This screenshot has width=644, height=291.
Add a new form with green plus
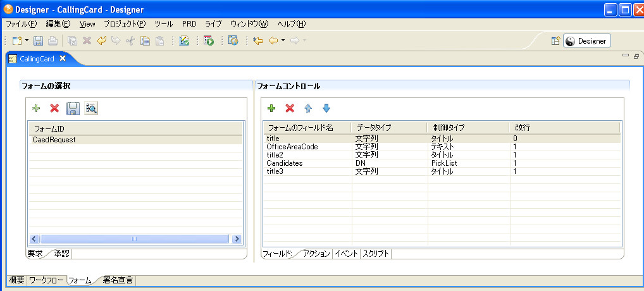point(36,108)
